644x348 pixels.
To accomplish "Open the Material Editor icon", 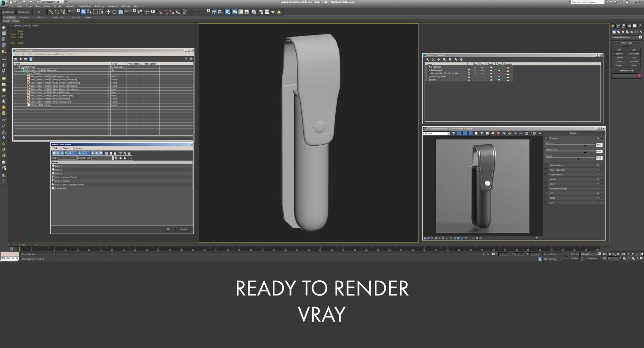I will (254, 12).
